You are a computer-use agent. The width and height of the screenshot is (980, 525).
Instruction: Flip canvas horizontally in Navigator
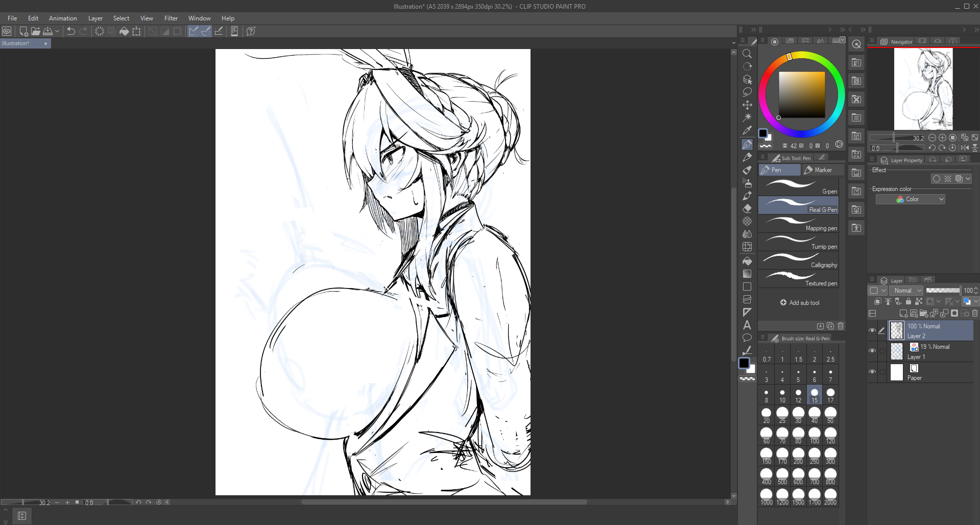(965, 148)
